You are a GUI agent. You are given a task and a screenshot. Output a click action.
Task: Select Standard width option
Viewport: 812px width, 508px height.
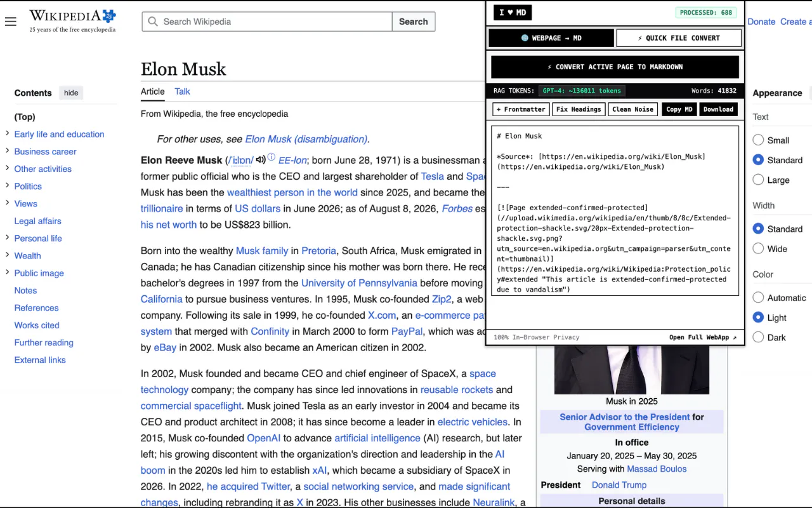pos(758,229)
